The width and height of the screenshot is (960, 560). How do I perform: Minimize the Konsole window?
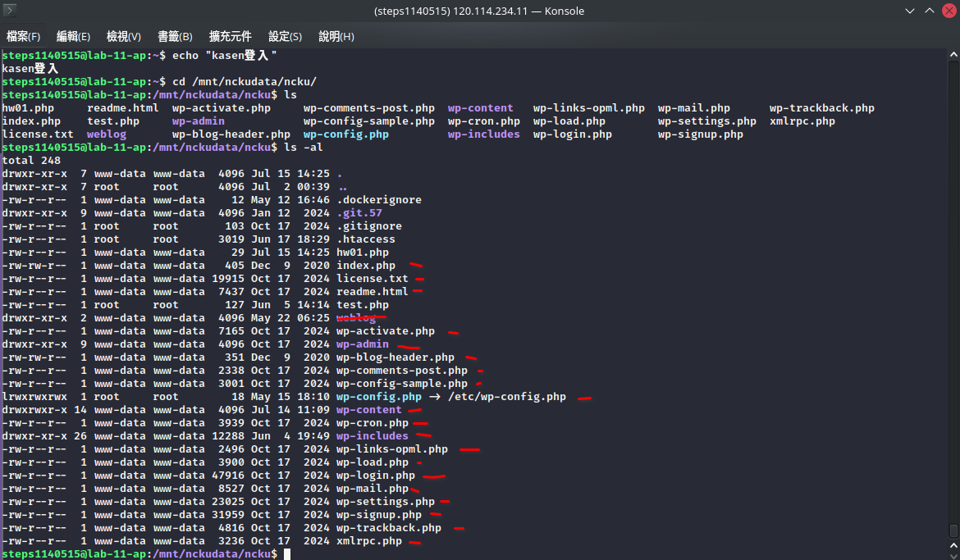pyautogui.click(x=908, y=11)
